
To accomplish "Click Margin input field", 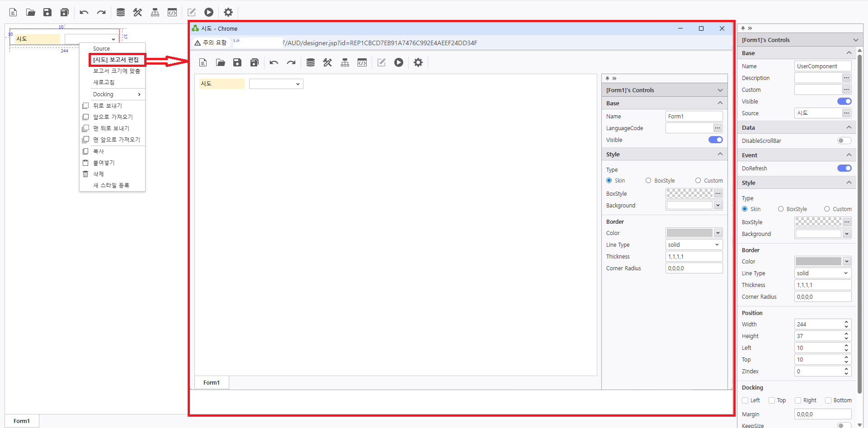I will point(823,414).
